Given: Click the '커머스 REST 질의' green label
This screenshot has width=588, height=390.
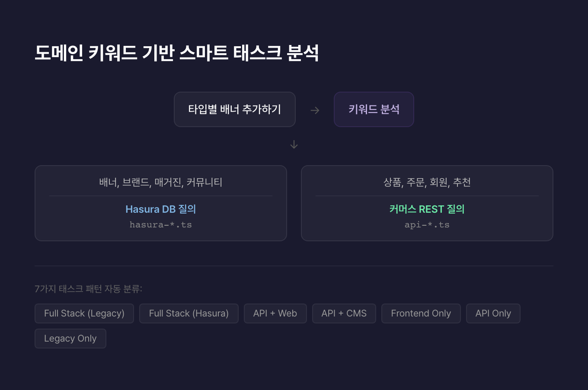Looking at the screenshot, I should click(427, 209).
